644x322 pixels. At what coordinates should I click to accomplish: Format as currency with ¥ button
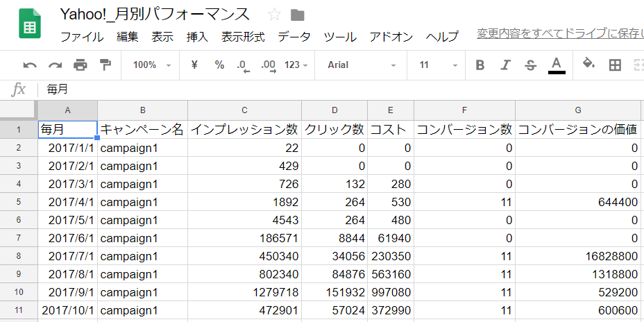pyautogui.click(x=195, y=65)
